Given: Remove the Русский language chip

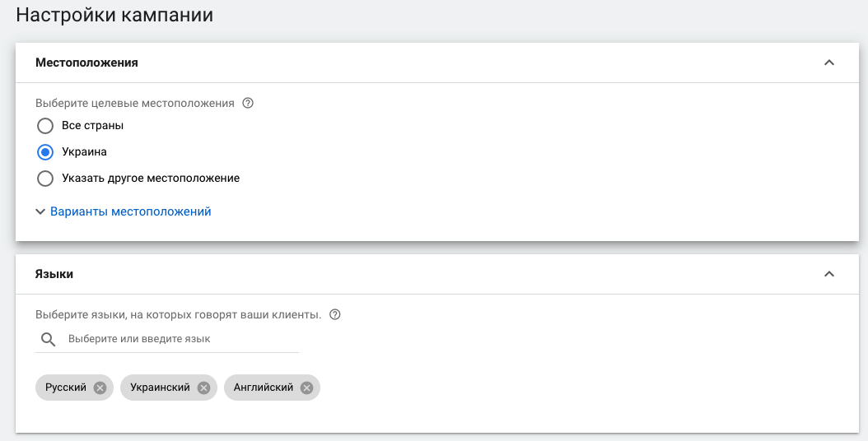Looking at the screenshot, I should click(x=100, y=388).
